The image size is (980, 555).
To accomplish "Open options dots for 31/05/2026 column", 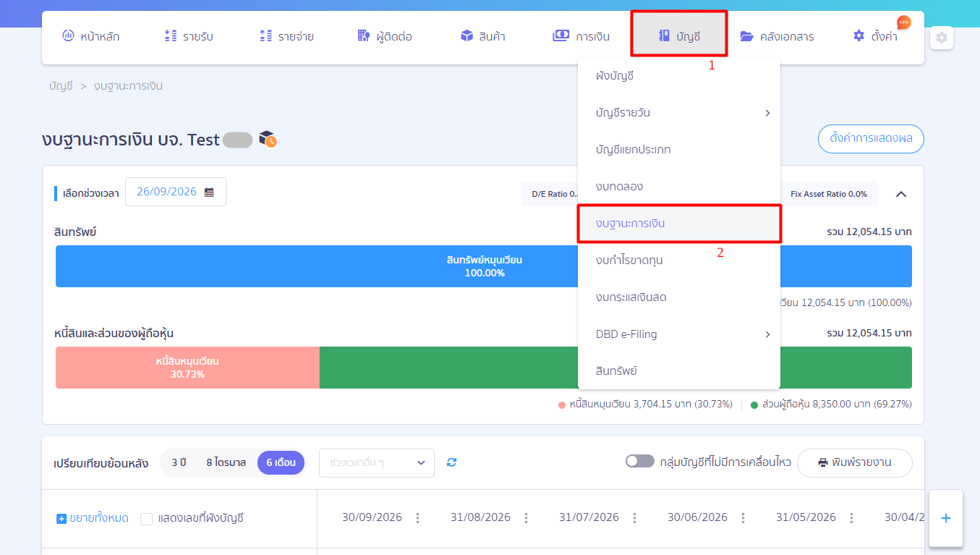I will click(x=851, y=517).
